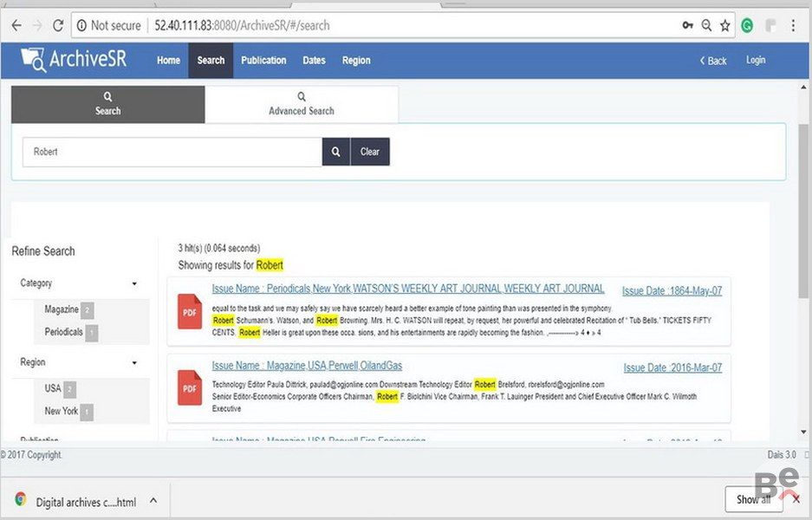Switch to the Advanced Search tab

(x=301, y=105)
